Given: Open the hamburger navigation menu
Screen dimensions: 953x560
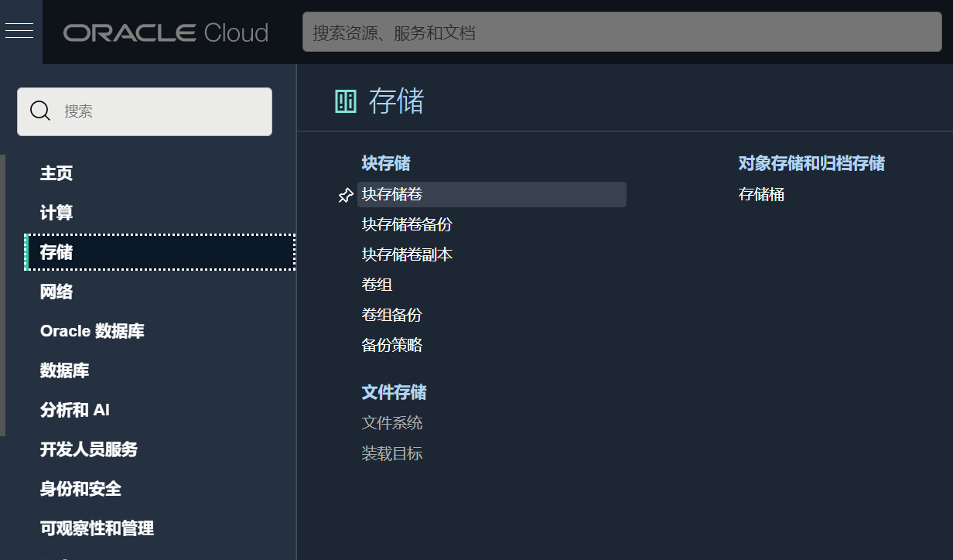Looking at the screenshot, I should click(x=19, y=31).
